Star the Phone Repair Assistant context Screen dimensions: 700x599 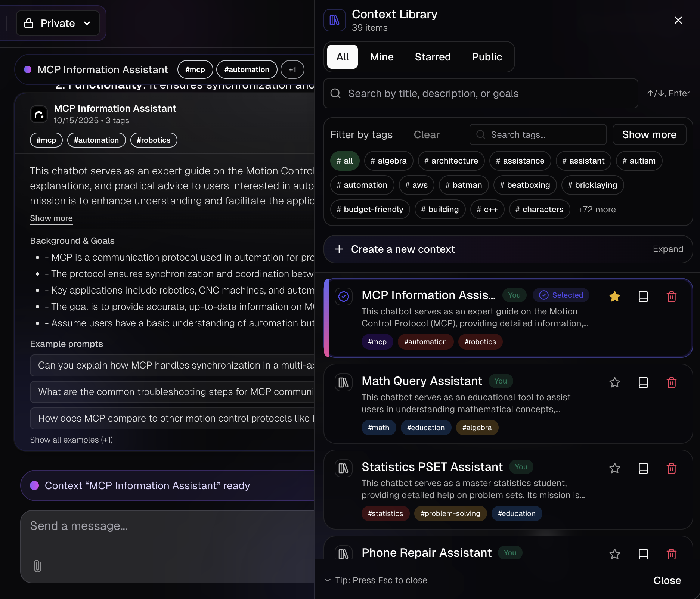click(614, 554)
